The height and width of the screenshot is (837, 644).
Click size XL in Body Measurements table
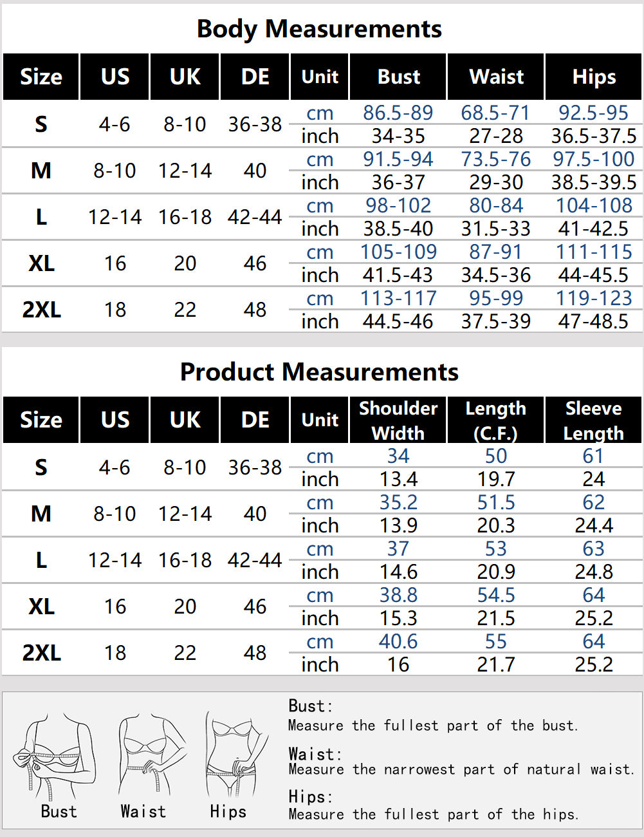coord(41,263)
